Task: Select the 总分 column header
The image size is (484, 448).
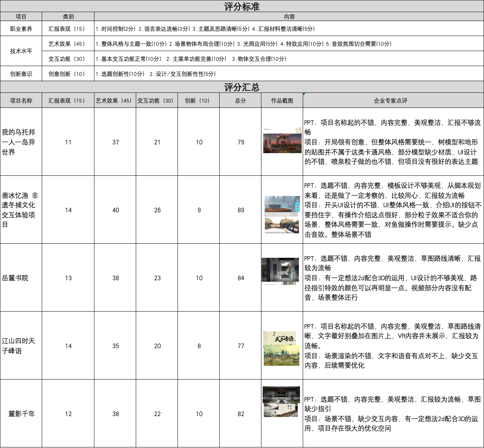Action: [240, 101]
